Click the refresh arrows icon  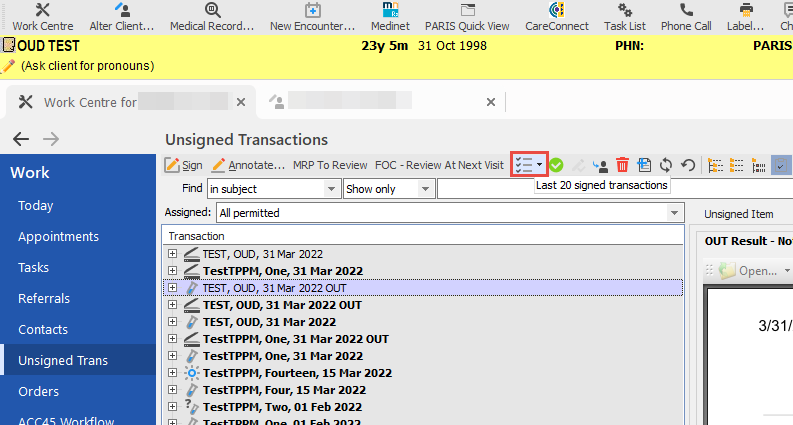[x=666, y=165]
